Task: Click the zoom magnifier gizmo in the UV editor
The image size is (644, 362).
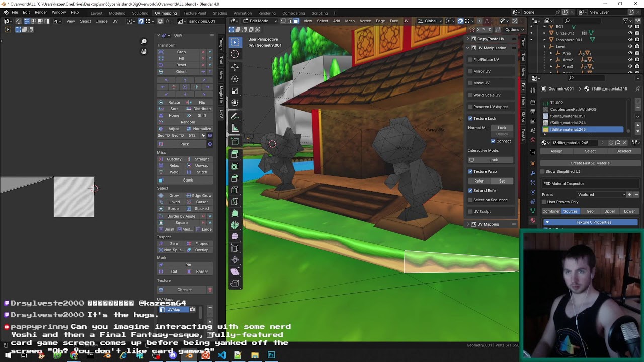Action: click(x=144, y=42)
